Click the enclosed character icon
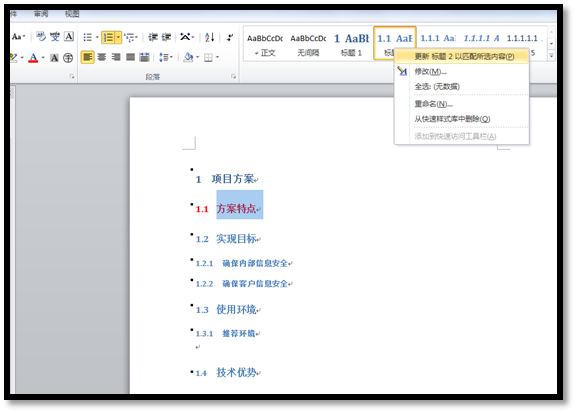 pyautogui.click(x=68, y=58)
